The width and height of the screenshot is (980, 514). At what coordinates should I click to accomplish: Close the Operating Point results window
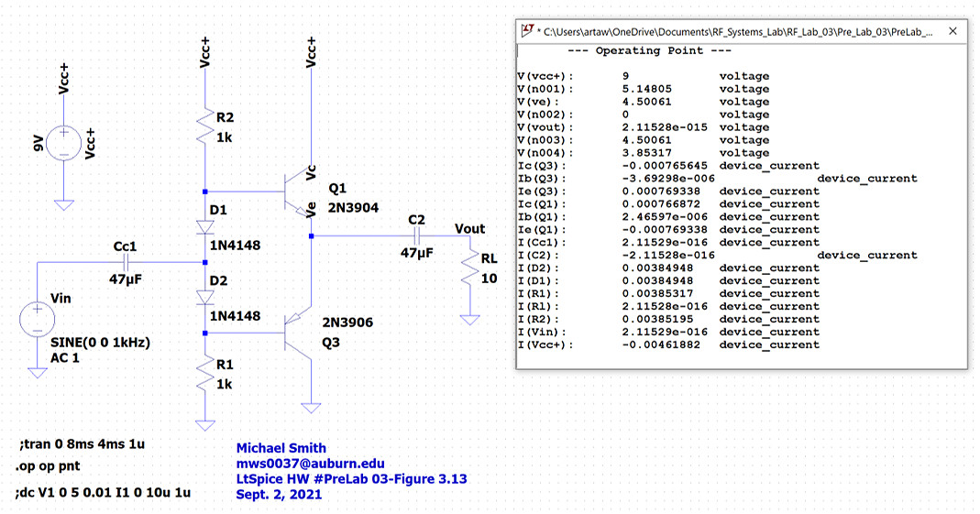(952, 31)
